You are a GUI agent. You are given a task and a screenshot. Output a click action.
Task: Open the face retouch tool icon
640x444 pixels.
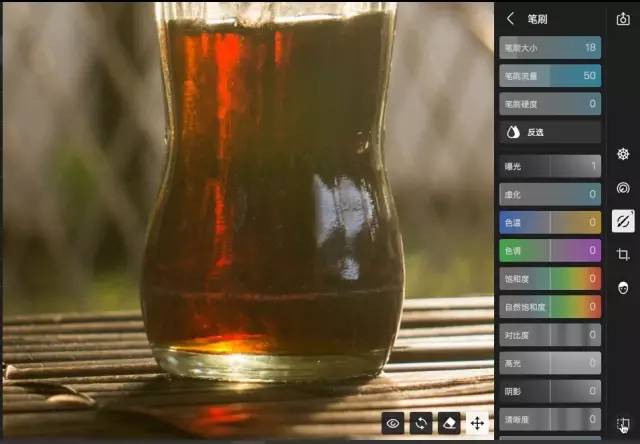(623, 288)
